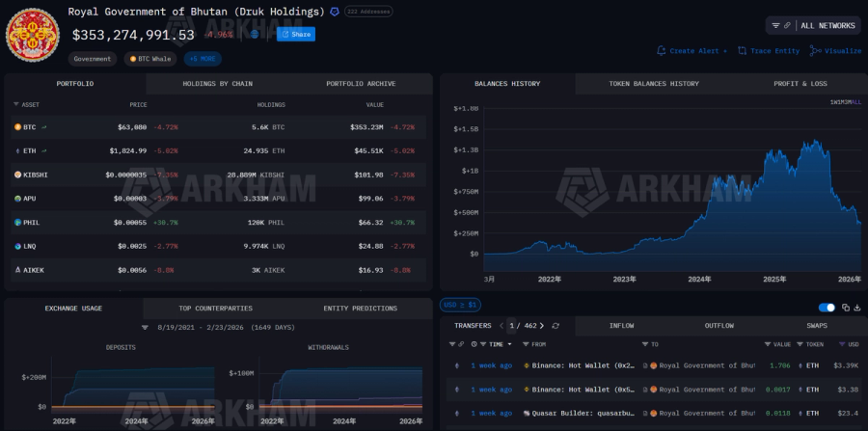Viewport: 868px width, 431px height.
Task: Open the Asset column filter
Action: click(x=16, y=104)
